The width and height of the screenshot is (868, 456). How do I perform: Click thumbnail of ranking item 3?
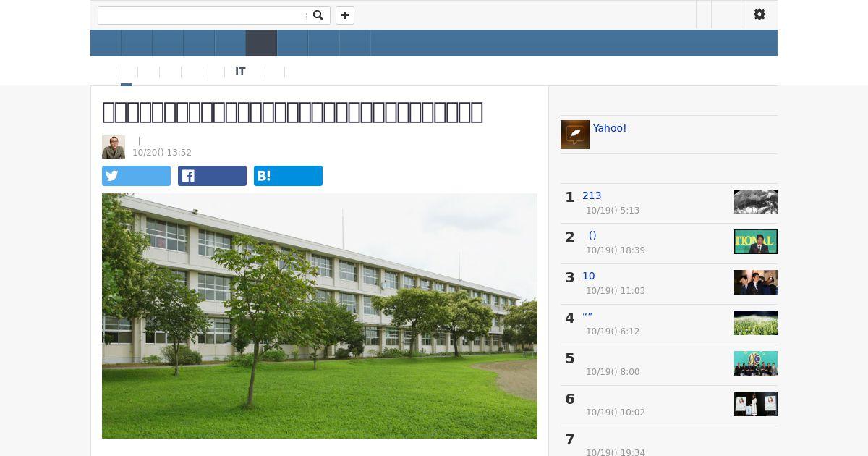tap(756, 282)
